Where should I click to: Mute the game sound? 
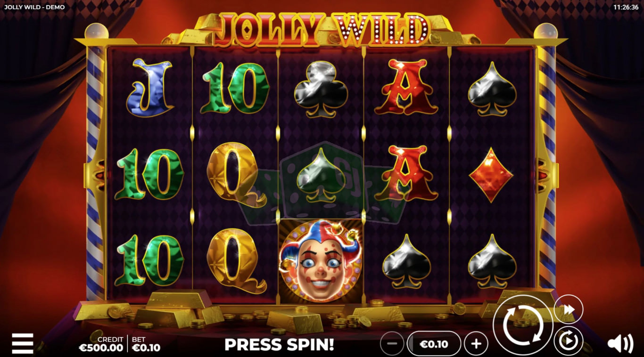pos(620,344)
